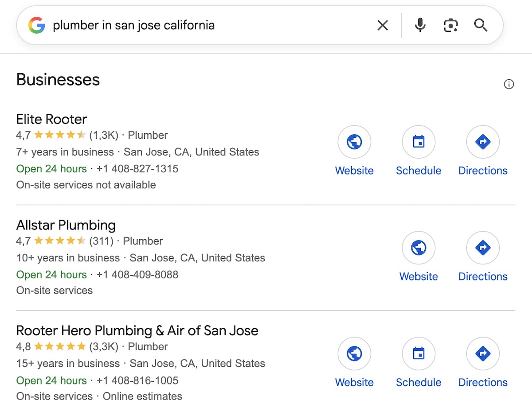Click the magnifying glass to search
Viewport: 532px width, 419px height.
coord(481,25)
